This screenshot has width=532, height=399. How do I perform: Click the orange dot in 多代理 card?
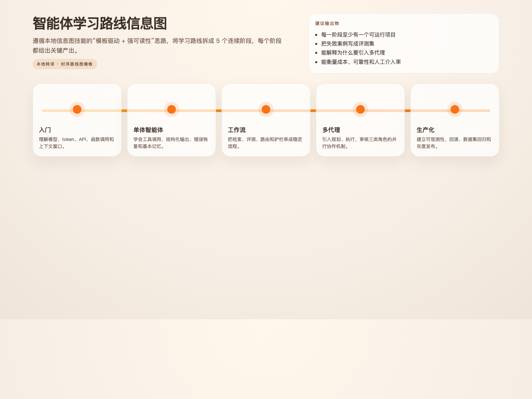click(360, 109)
